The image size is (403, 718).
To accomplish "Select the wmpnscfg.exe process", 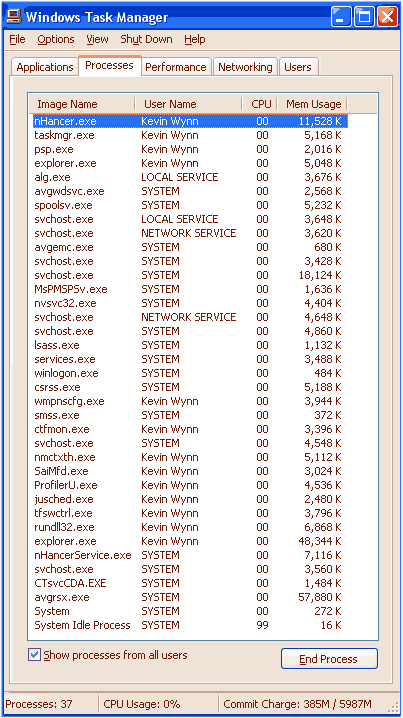I will (190, 401).
